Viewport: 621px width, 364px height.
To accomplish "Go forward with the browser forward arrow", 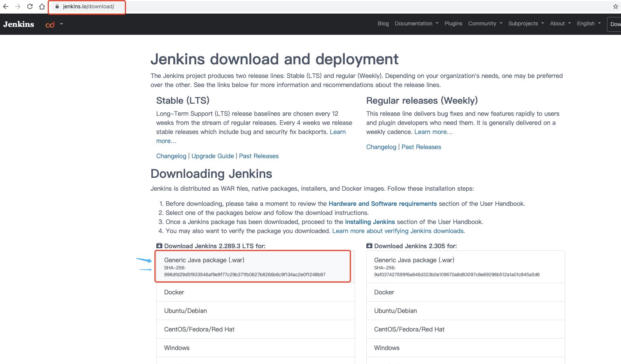I will click(18, 6).
